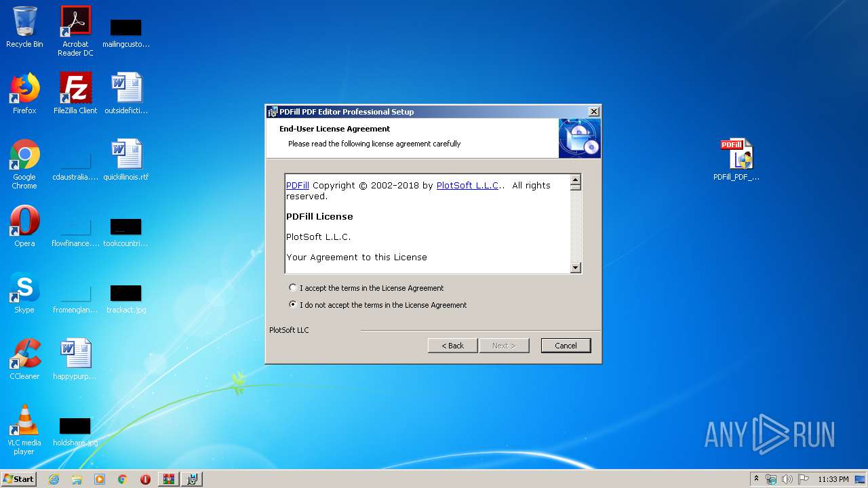Open the PDFill link in license text

click(298, 185)
